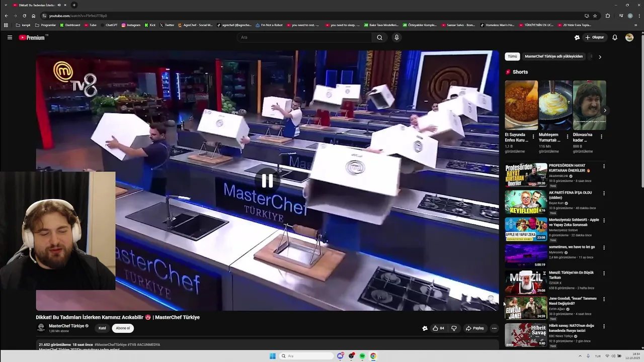The height and width of the screenshot is (362, 644).
Task: Subscribe using the 'Abone ol' button
Action: [123, 328]
